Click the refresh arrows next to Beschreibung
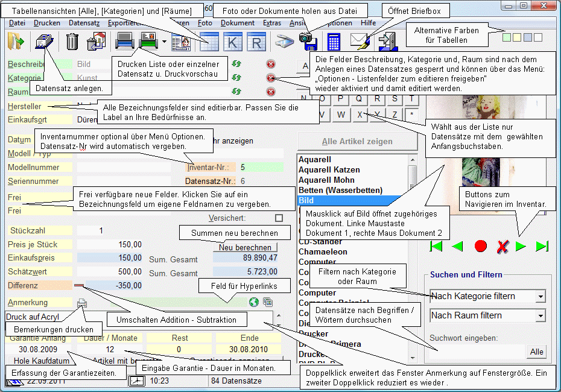 pyautogui.click(x=236, y=64)
